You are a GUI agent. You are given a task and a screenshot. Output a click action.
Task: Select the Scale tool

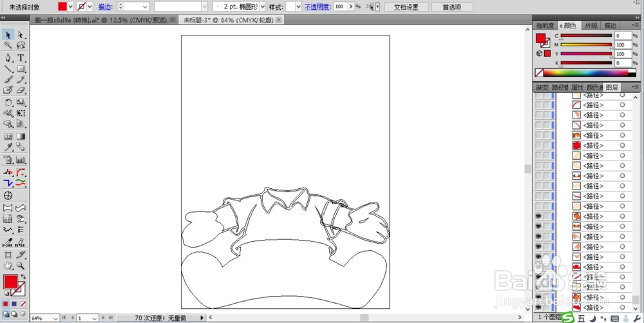21,103
